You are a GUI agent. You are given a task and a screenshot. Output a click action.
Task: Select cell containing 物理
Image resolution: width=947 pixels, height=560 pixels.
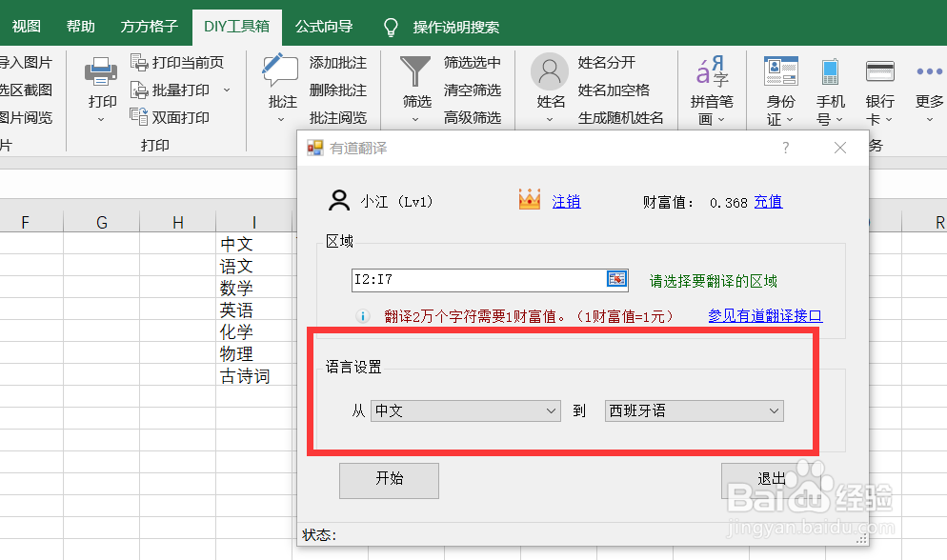pyautogui.click(x=254, y=353)
